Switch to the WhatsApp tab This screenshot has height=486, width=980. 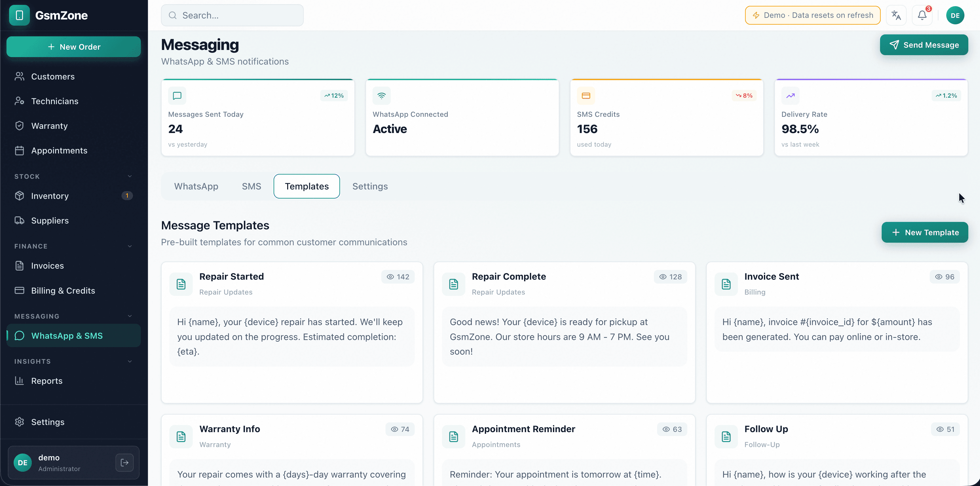tap(196, 186)
